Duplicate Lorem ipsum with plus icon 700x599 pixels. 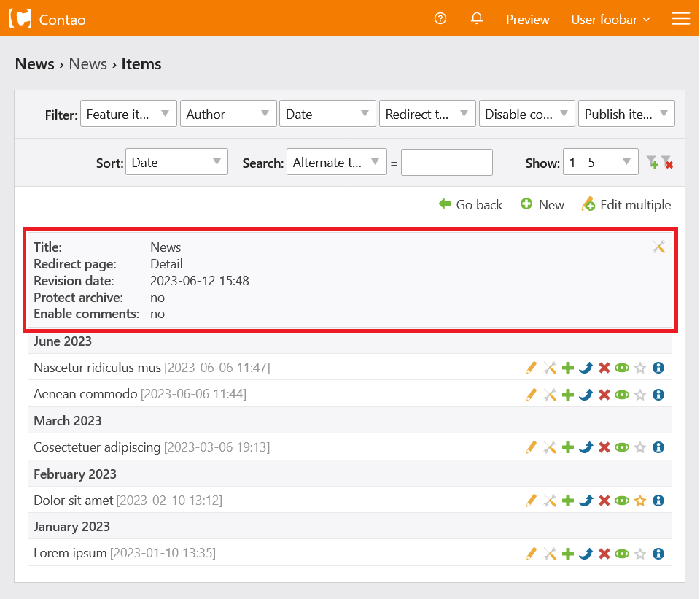pos(568,554)
